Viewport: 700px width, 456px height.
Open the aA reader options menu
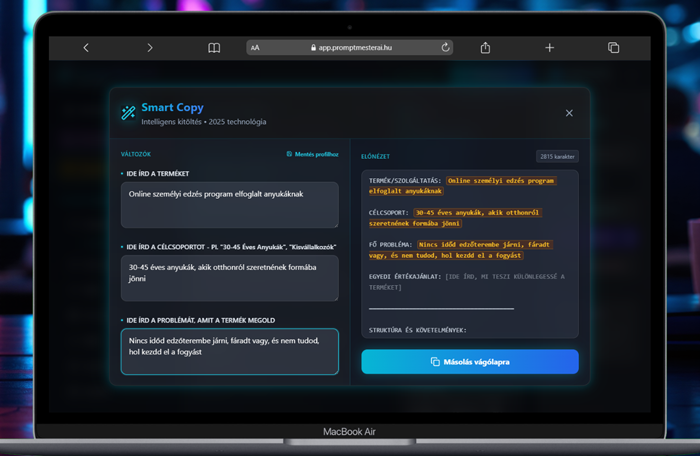256,48
